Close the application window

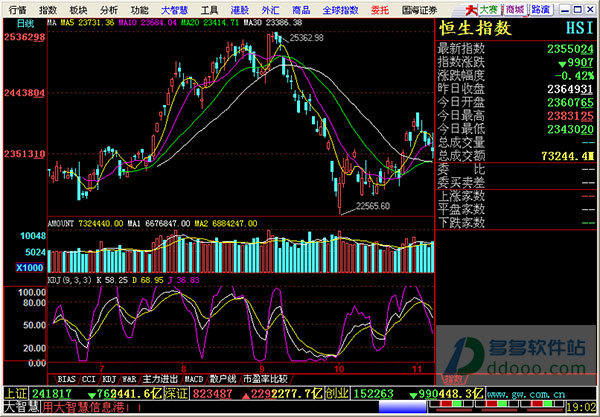tap(591, 10)
